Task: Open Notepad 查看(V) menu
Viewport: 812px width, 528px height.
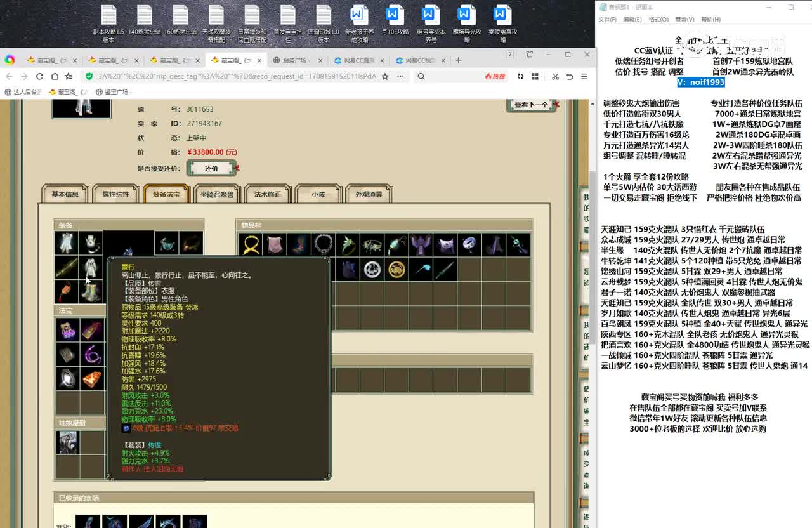Action: [x=684, y=20]
